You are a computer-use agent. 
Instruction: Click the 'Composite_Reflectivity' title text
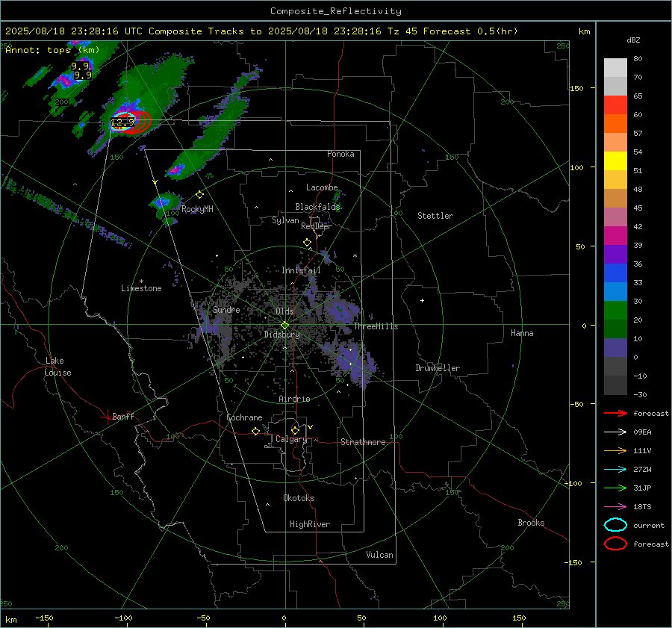click(335, 11)
